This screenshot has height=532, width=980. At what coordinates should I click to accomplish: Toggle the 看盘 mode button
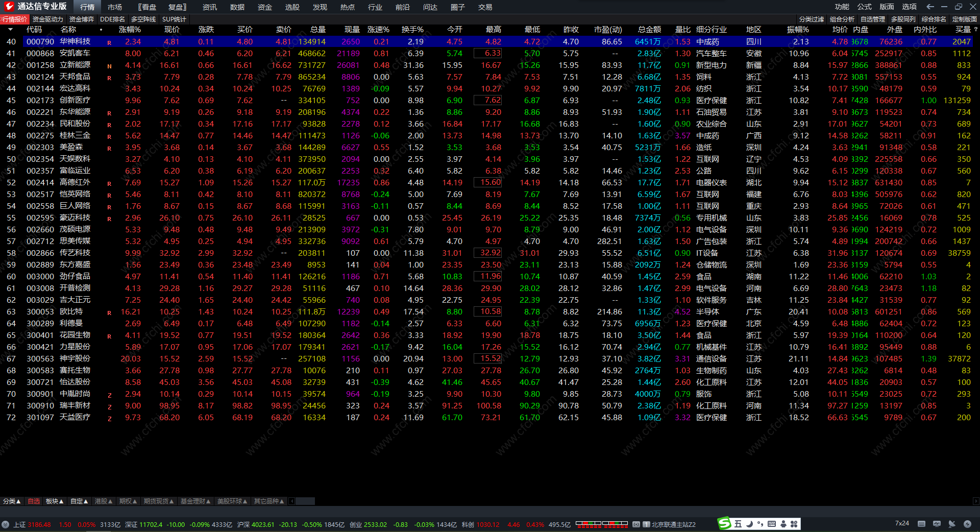(x=147, y=7)
